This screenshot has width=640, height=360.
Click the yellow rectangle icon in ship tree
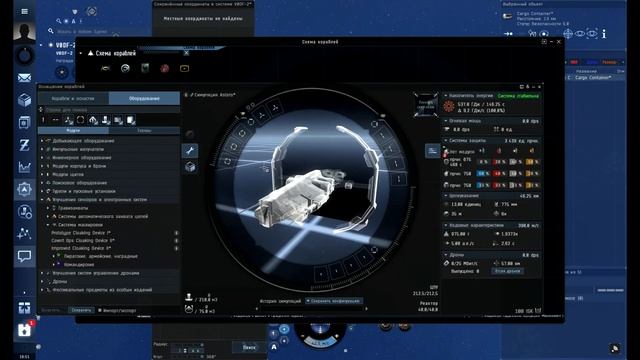(x=184, y=69)
